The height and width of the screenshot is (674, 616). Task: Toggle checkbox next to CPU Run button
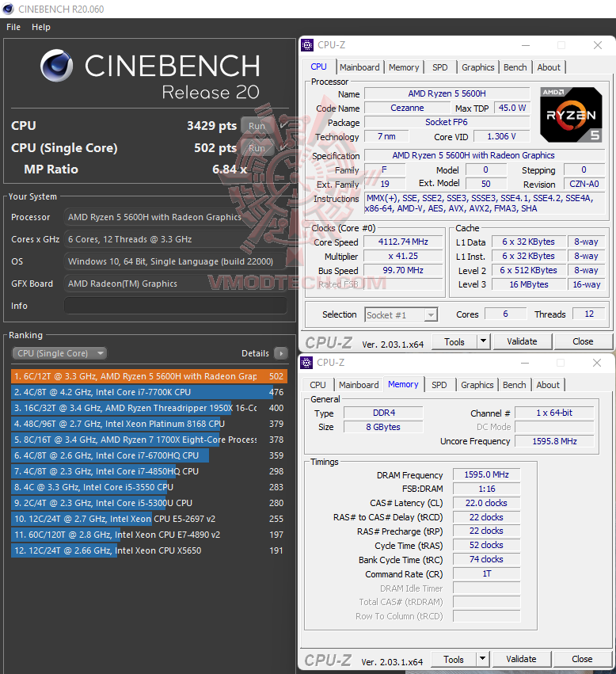(283, 125)
